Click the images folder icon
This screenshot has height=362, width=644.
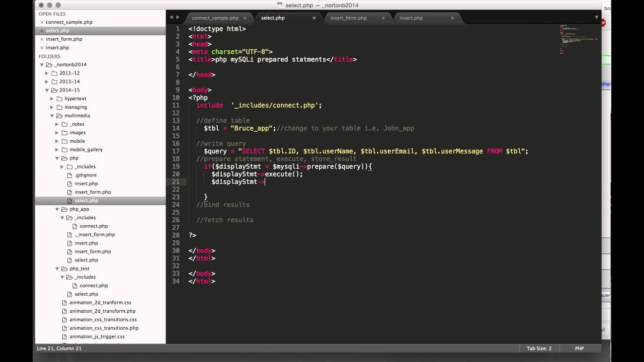64,133
